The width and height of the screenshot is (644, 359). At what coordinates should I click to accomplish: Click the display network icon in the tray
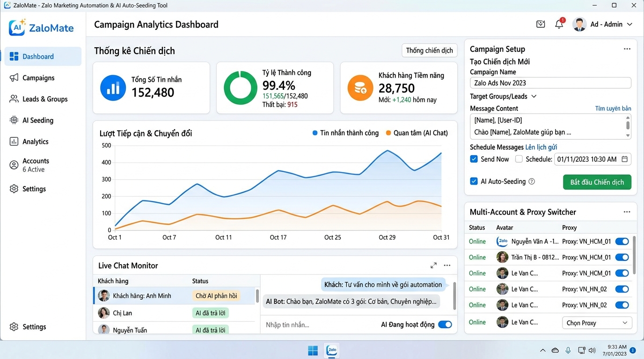point(582,350)
